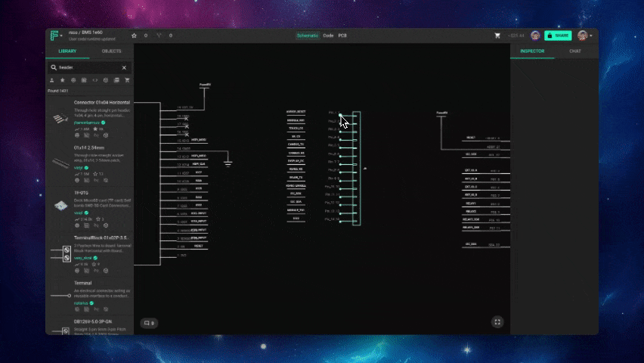The height and width of the screenshot is (363, 644).
Task: Open the Objects tab
Action: click(111, 51)
